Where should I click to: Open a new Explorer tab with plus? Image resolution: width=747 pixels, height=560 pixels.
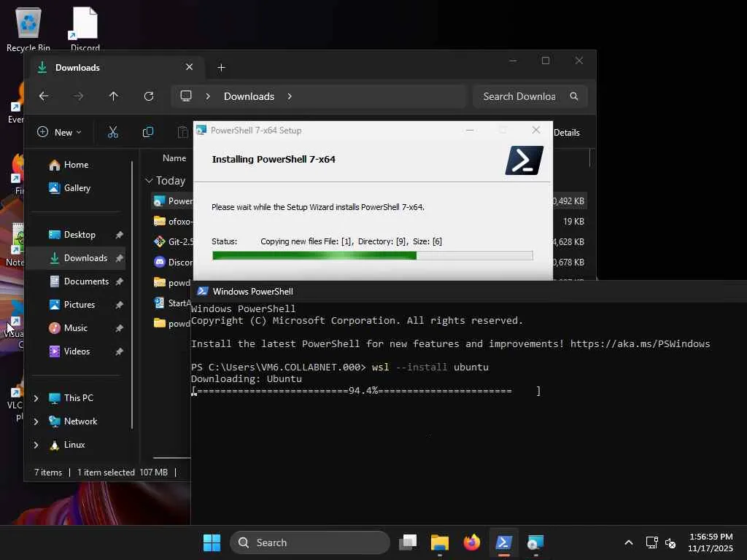pyautogui.click(x=221, y=68)
